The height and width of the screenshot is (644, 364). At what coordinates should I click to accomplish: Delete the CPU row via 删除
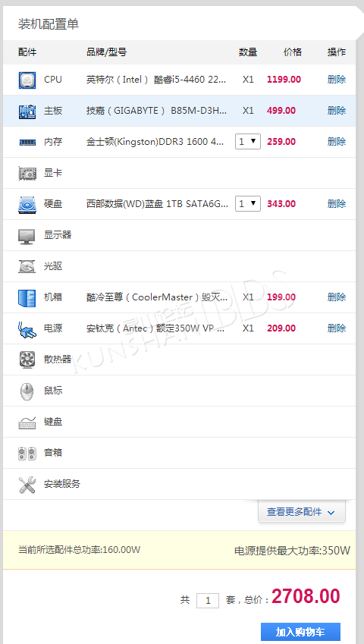pyautogui.click(x=337, y=80)
